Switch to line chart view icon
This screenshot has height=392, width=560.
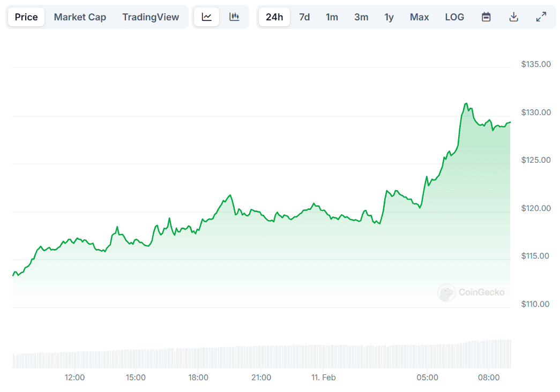[x=207, y=17]
